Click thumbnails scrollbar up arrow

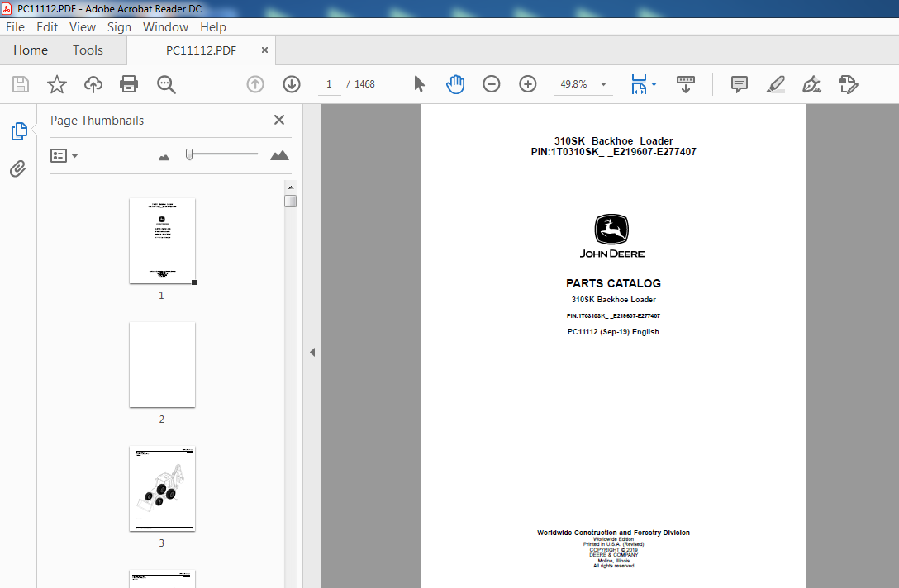point(291,187)
